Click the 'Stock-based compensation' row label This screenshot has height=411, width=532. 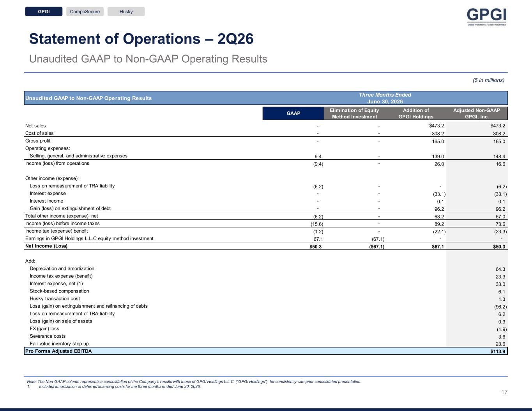coord(59,291)
